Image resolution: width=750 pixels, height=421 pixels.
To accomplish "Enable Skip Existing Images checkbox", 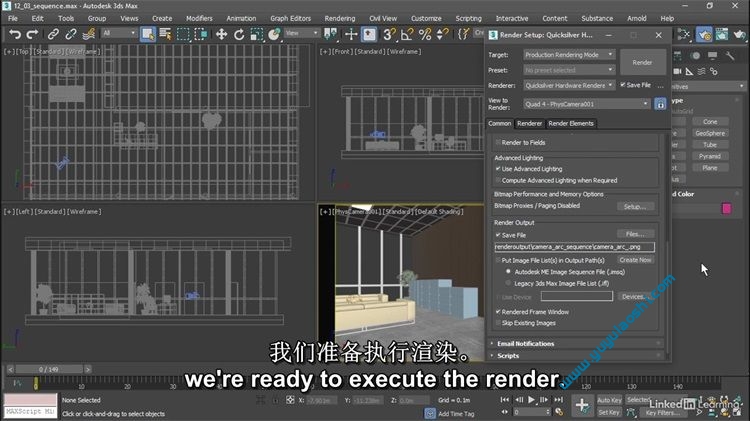I will pyautogui.click(x=498, y=323).
